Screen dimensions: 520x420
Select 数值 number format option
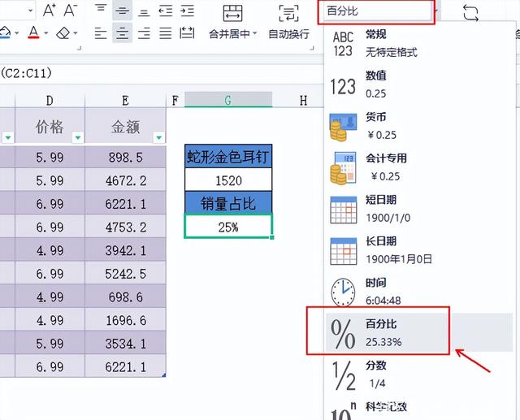pyautogui.click(x=419, y=84)
